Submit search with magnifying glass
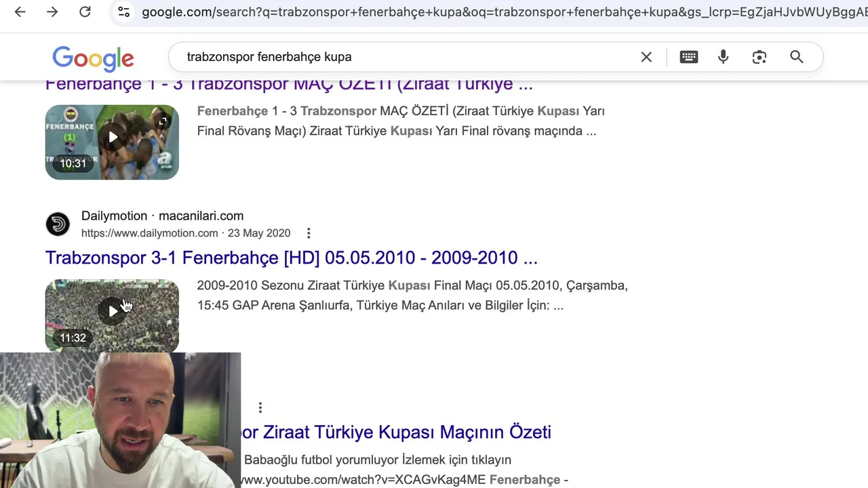 click(797, 57)
